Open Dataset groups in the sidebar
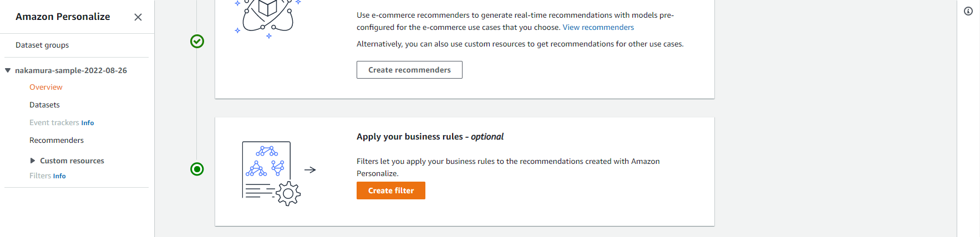 coord(42,45)
